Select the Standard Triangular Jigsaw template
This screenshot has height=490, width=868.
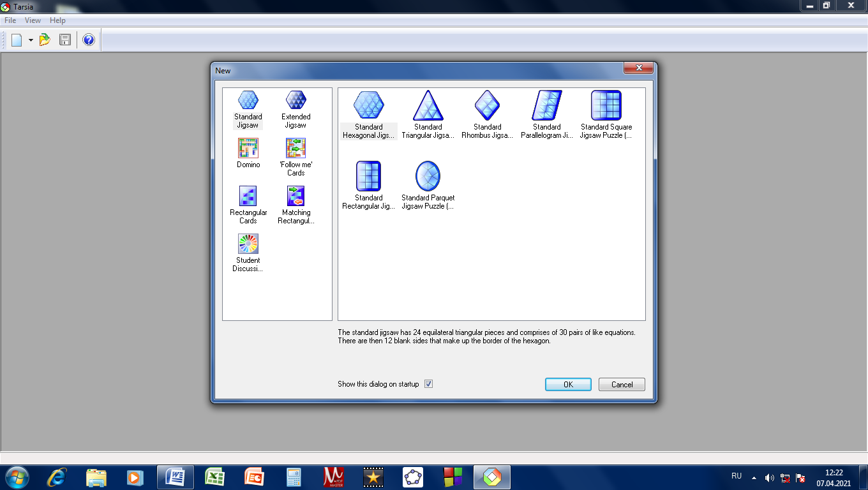tap(428, 105)
